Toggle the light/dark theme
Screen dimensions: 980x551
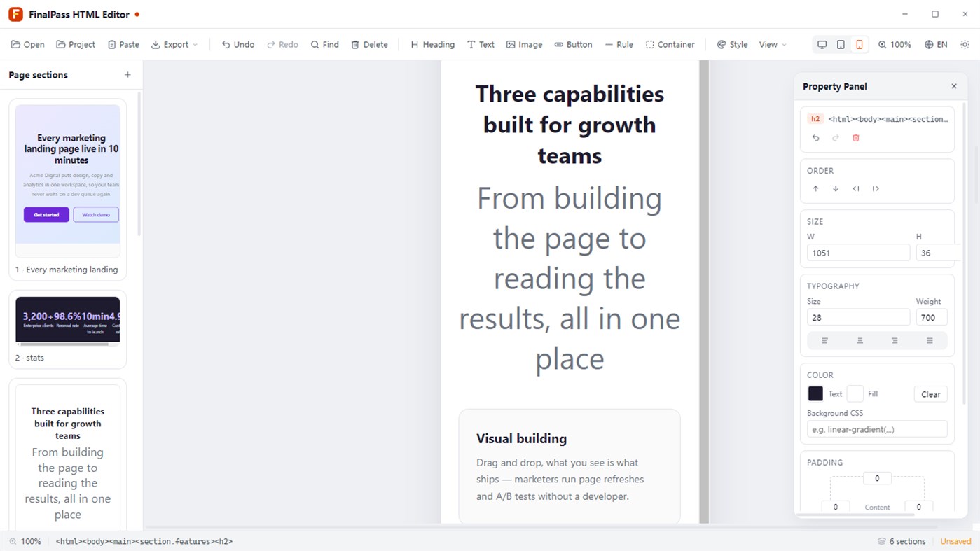[965, 44]
